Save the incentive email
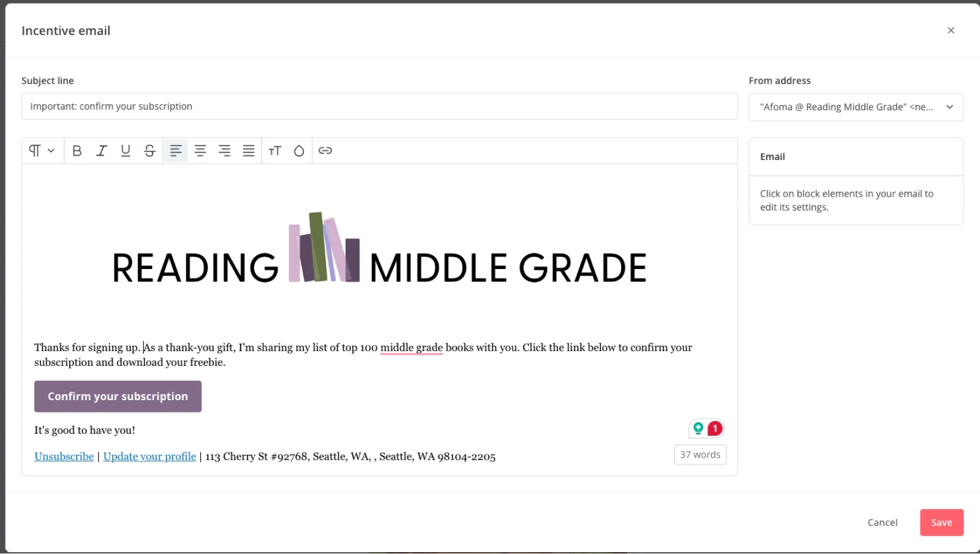Viewport: 980px width, 554px height. click(x=941, y=523)
